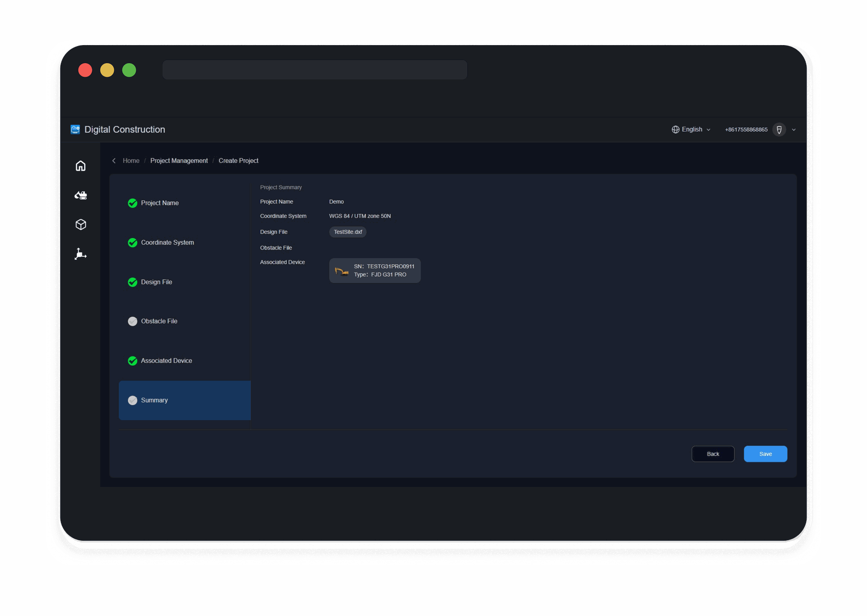Expand the account menu chevron

pos(794,130)
